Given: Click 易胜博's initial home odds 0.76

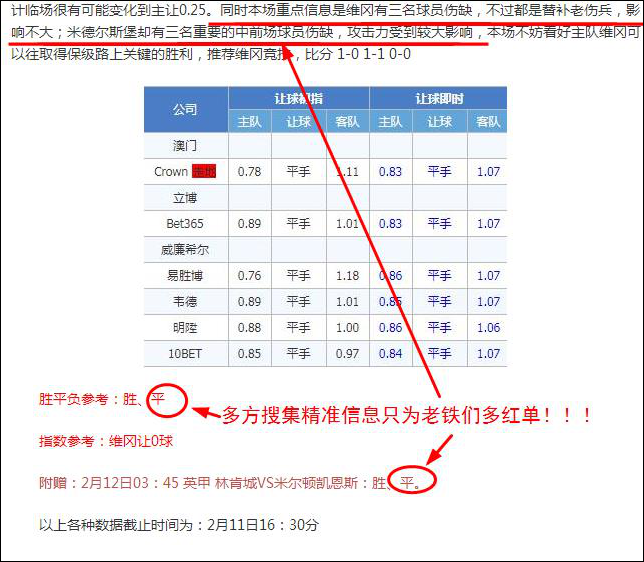Looking at the screenshot, I should (249, 276).
